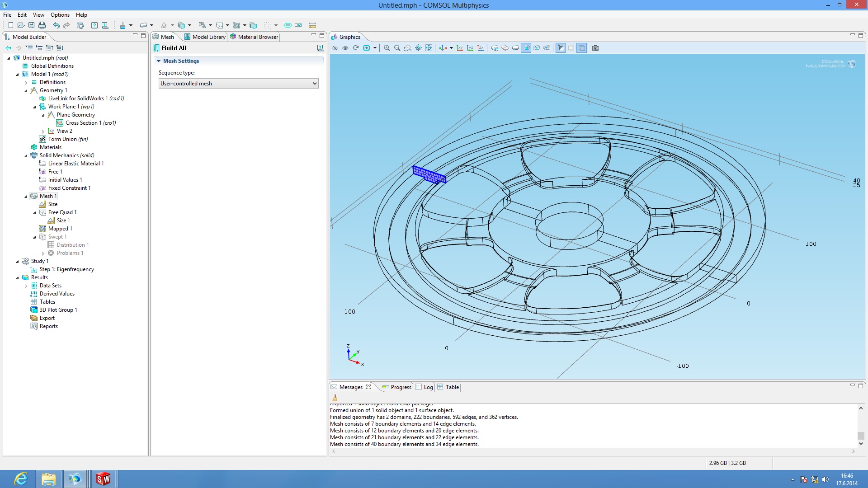Collapse the Geometry 1 tree node

click(26, 91)
